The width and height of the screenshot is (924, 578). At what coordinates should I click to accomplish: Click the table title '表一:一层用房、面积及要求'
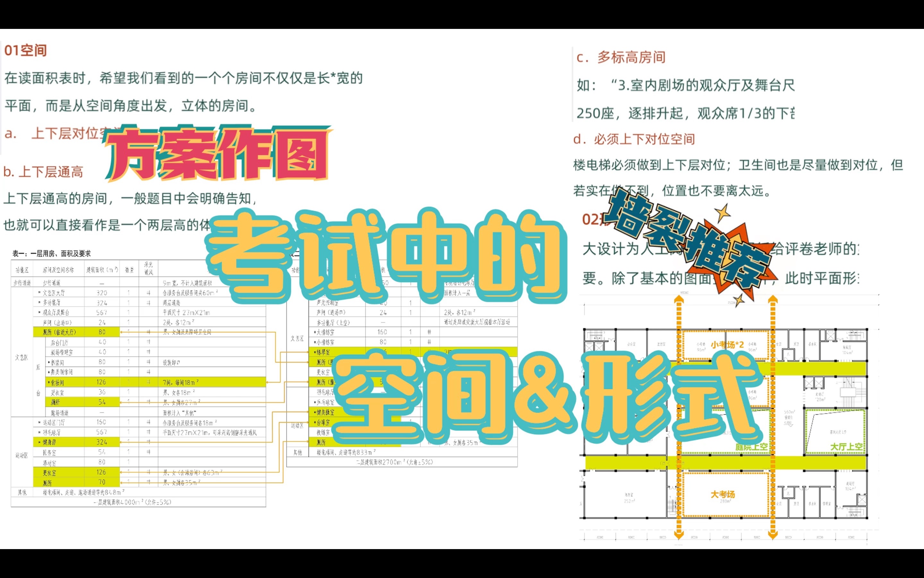coord(52,253)
